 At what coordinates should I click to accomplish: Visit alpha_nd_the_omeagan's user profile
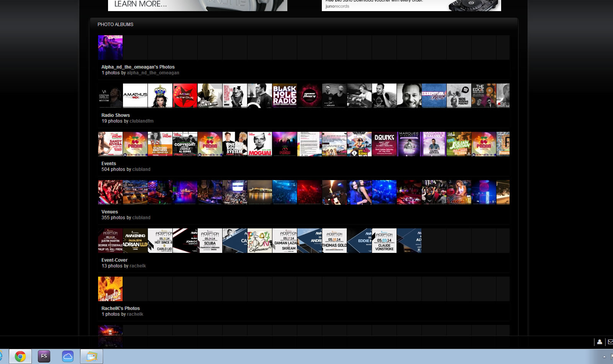153,73
